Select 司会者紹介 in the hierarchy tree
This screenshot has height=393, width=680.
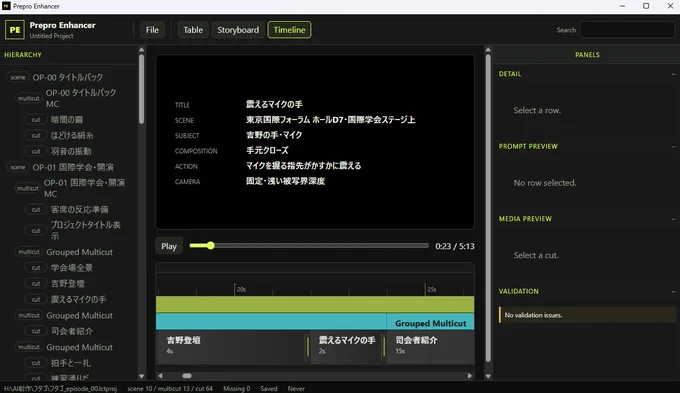pos(72,331)
